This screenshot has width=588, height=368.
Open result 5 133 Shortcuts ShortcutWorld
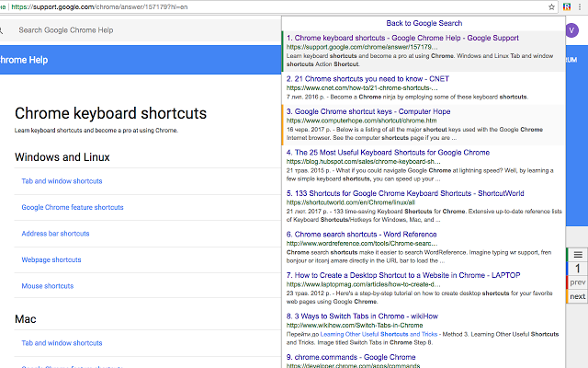[405, 193]
